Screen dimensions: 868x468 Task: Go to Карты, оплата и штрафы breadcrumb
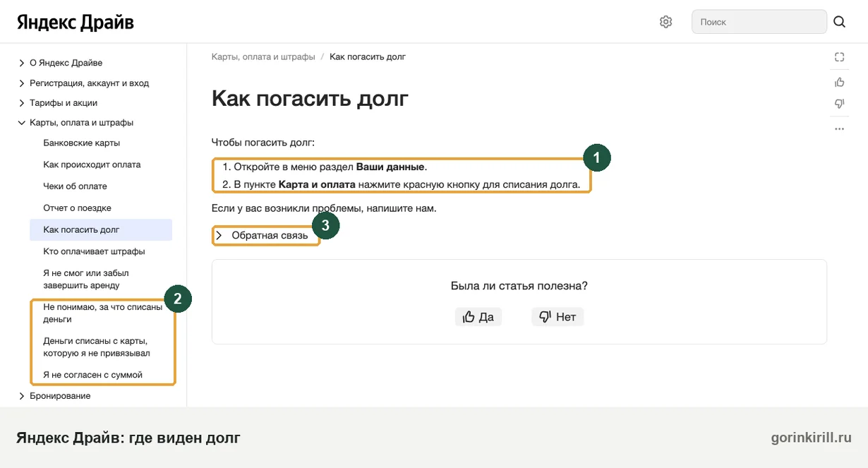point(263,56)
